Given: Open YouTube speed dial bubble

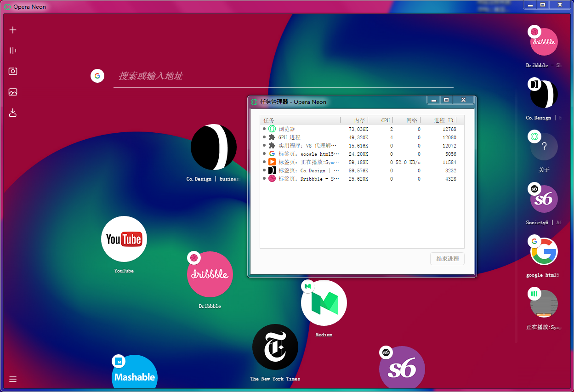Looking at the screenshot, I should click(124, 239).
